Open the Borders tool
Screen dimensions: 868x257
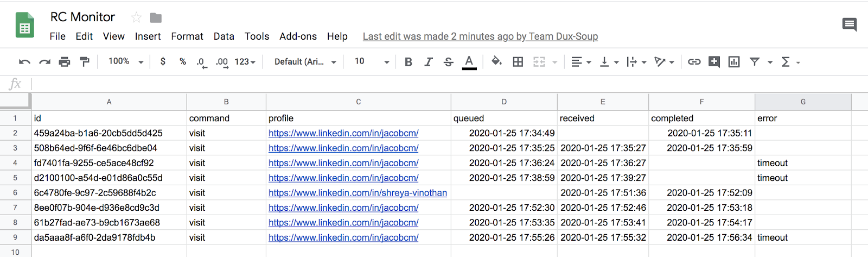click(518, 62)
